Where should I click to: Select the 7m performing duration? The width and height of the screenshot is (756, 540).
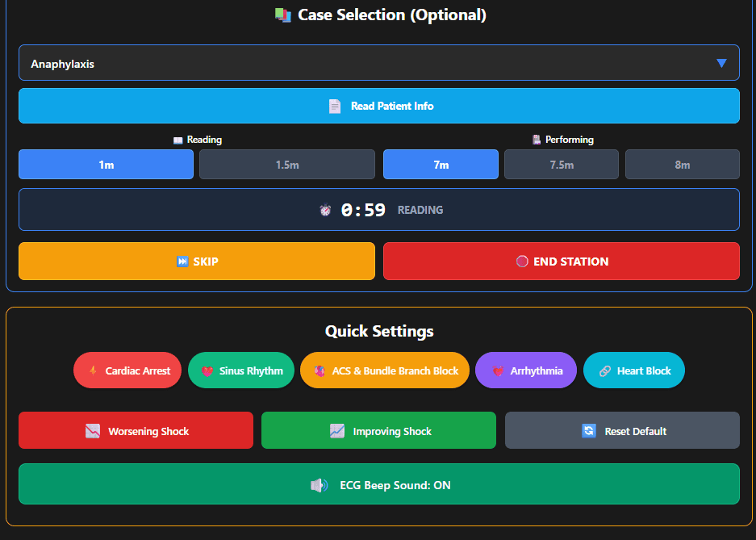[440, 164]
